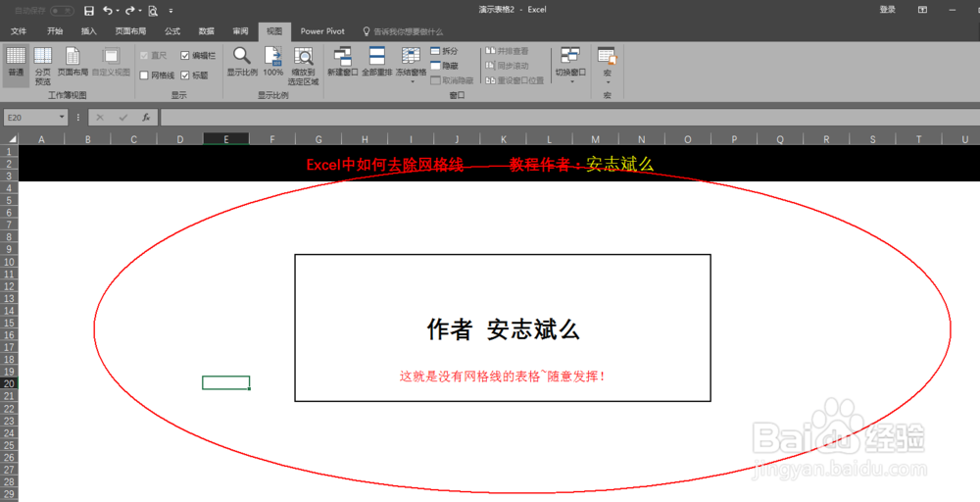Expand the Macros dropdown arrow

(x=608, y=82)
